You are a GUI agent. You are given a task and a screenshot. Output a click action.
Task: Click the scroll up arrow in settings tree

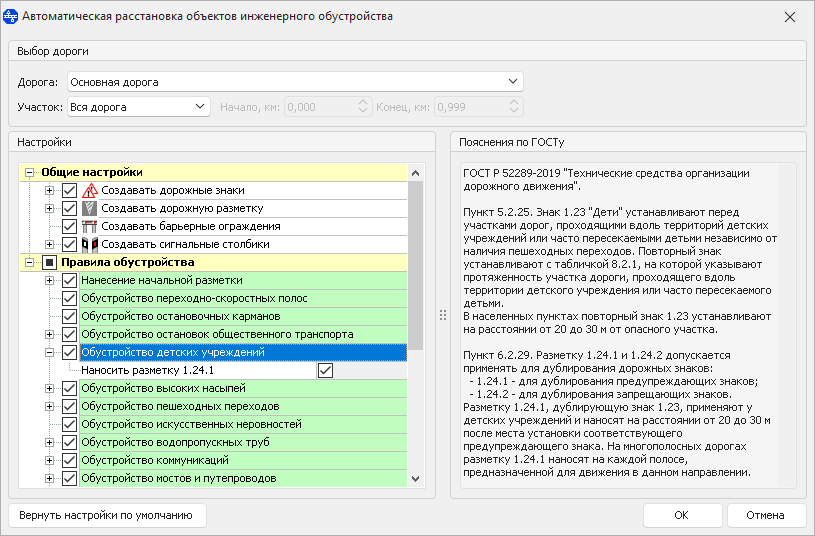pyautogui.click(x=415, y=173)
